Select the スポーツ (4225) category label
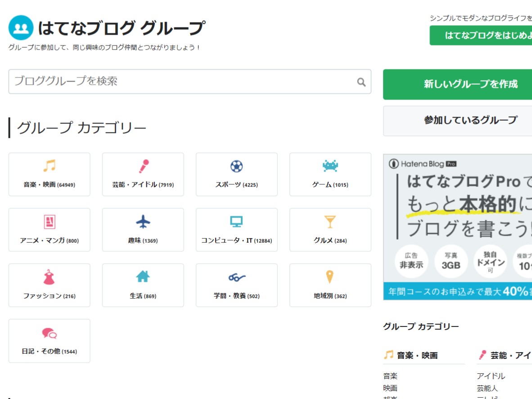 236,185
